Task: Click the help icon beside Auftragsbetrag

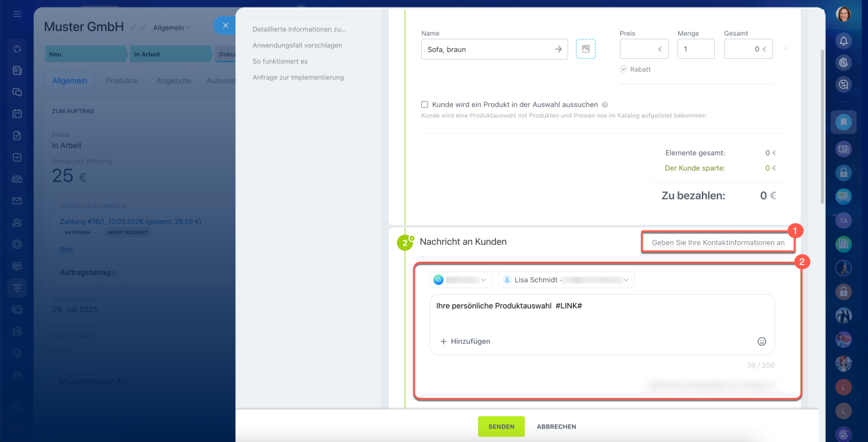Action: click(x=115, y=273)
